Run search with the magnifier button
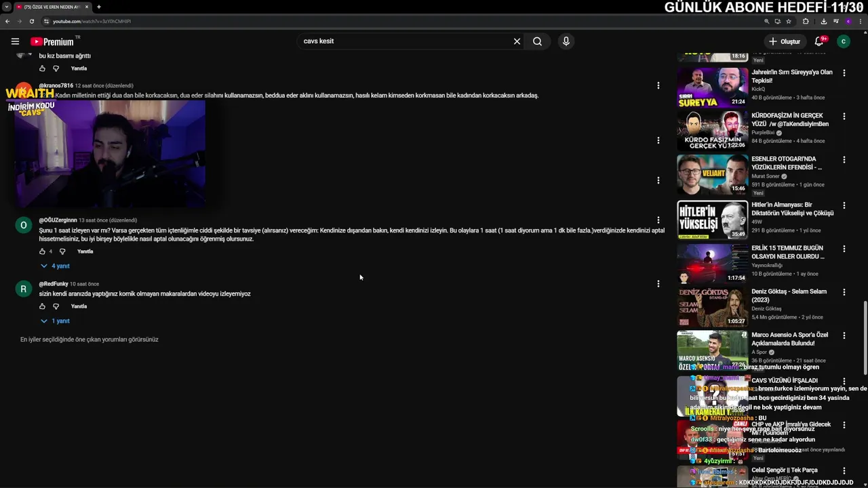The height and width of the screenshot is (488, 868). (x=537, y=41)
